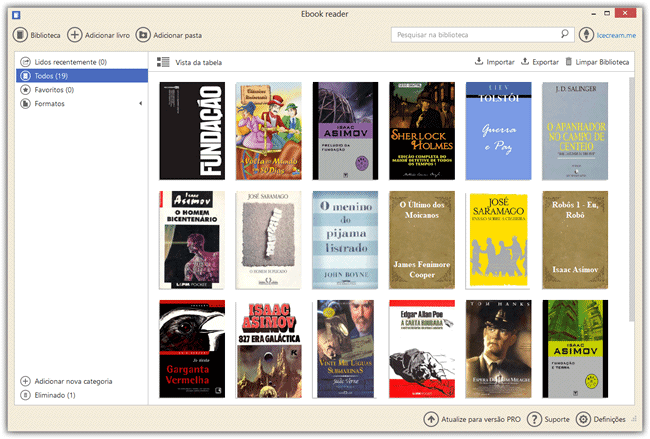Click Limpar Biblioteca trash icon

(x=570, y=62)
